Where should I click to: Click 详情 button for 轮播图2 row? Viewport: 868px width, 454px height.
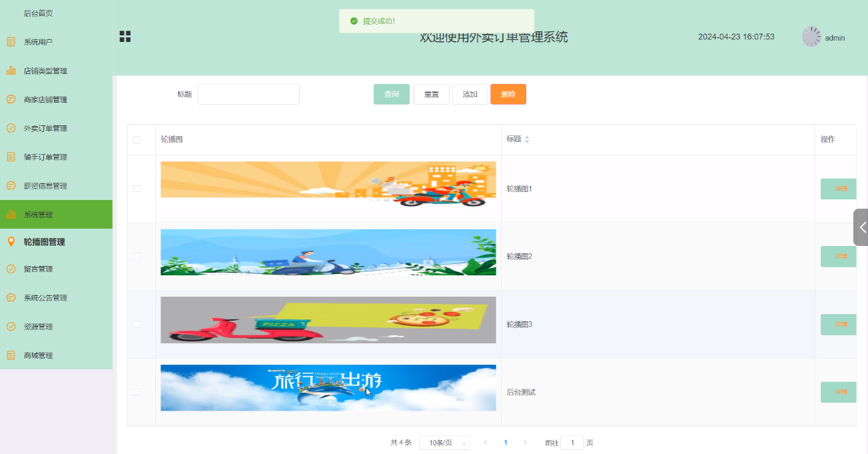pyautogui.click(x=839, y=257)
